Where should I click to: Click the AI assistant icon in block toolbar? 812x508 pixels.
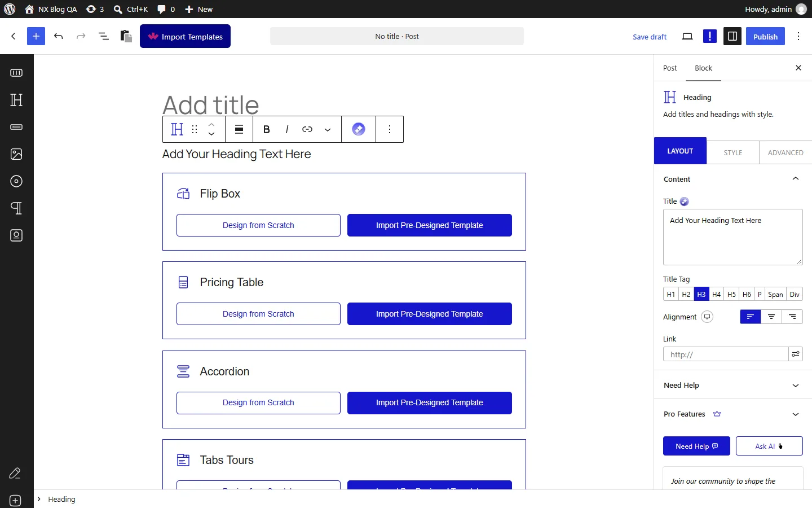(x=359, y=129)
